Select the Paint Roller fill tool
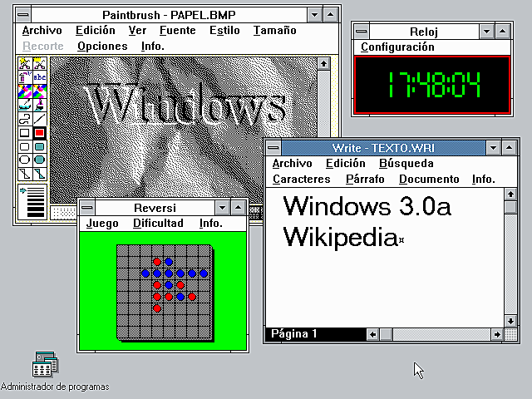The height and width of the screenshot is (399, 532). click(x=25, y=106)
